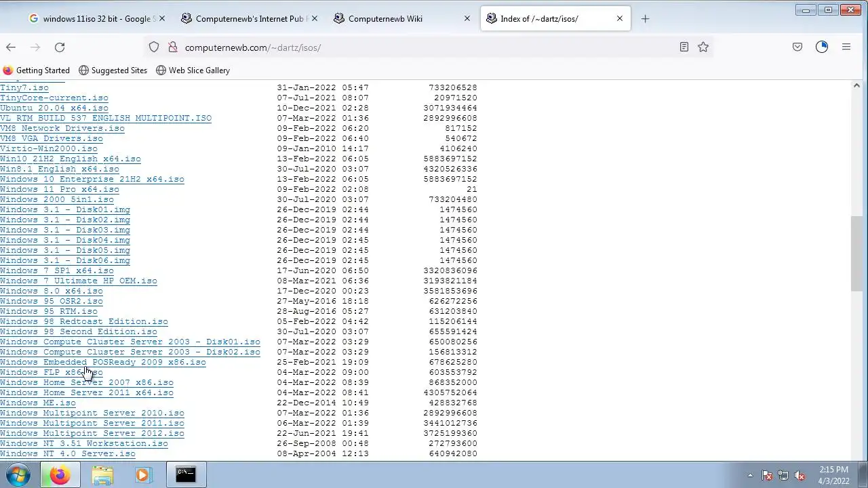Image resolution: width=868 pixels, height=488 pixels.
Task: Reload the current page
Action: coord(60,47)
